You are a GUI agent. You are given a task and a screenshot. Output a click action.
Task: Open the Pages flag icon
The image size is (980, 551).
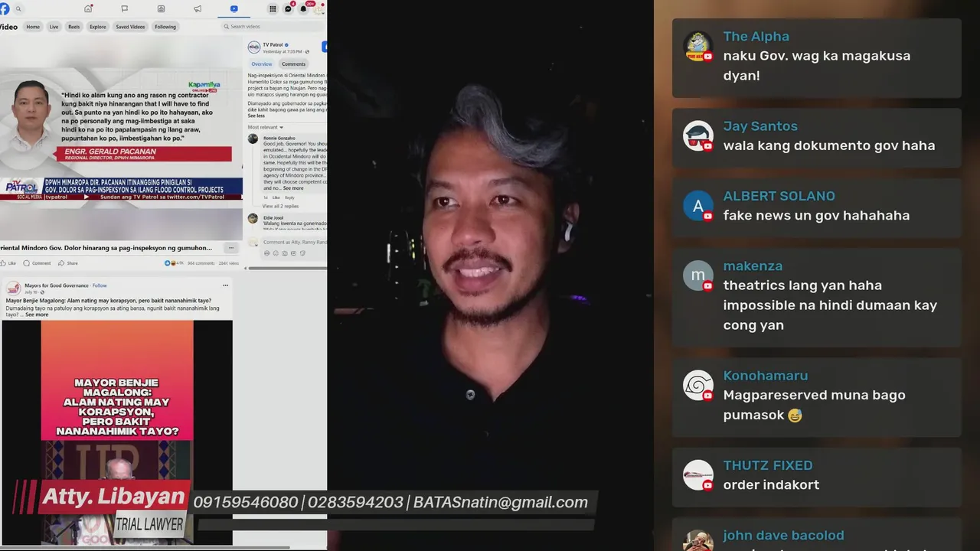click(125, 8)
